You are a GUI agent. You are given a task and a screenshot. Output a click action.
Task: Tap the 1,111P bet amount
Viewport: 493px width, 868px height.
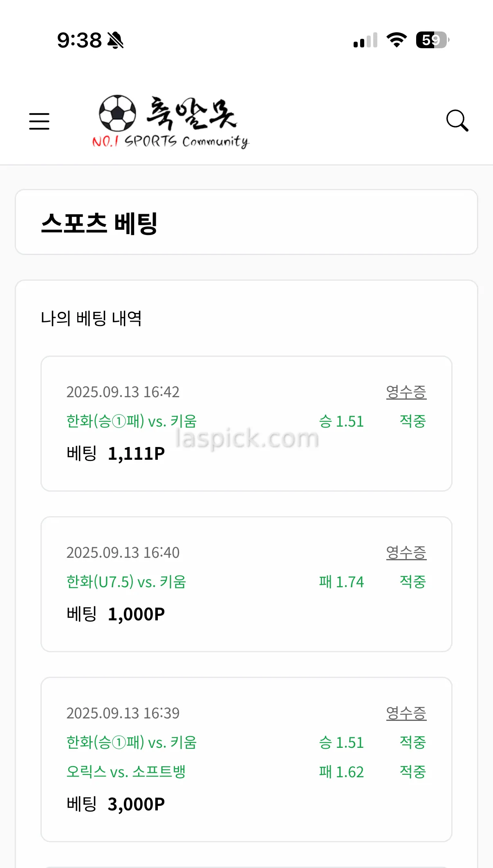click(136, 453)
